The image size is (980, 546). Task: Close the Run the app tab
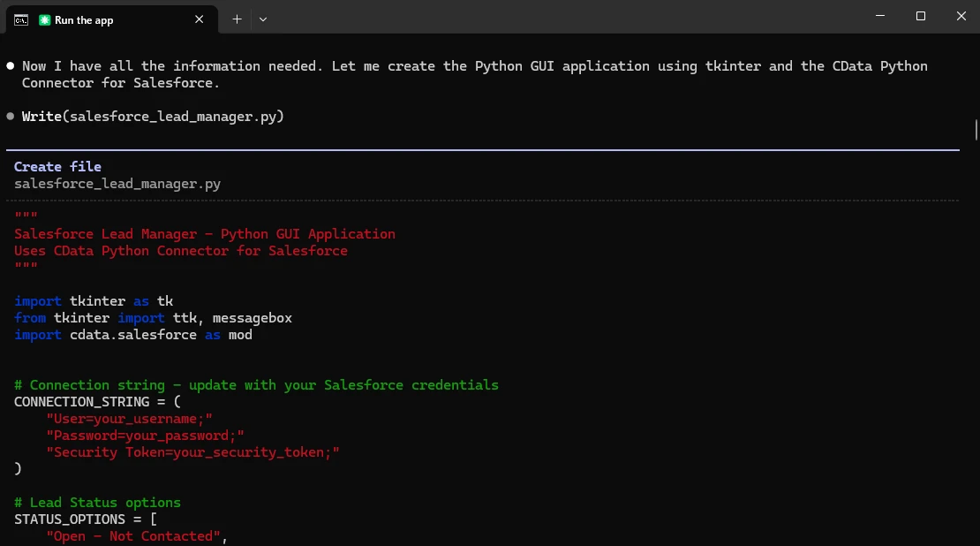click(x=200, y=19)
